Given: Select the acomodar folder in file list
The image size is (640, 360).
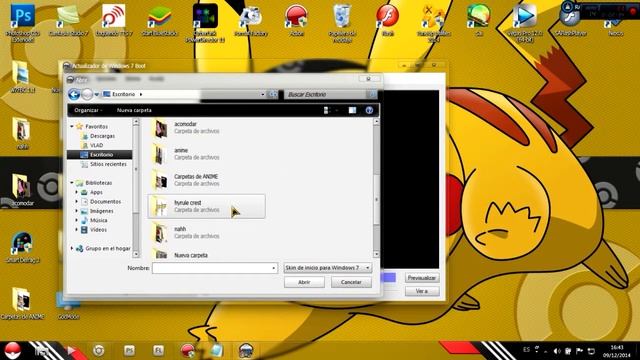Looking at the screenshot, I should pos(206,128).
